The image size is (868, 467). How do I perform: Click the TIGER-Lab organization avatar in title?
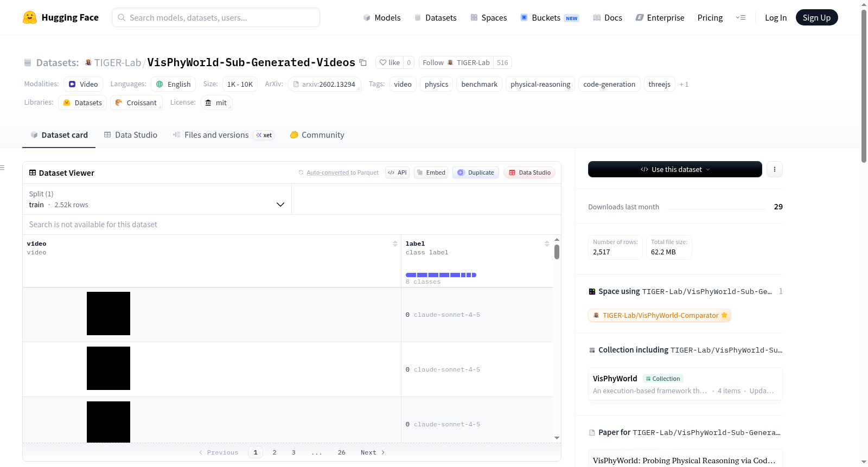point(88,62)
